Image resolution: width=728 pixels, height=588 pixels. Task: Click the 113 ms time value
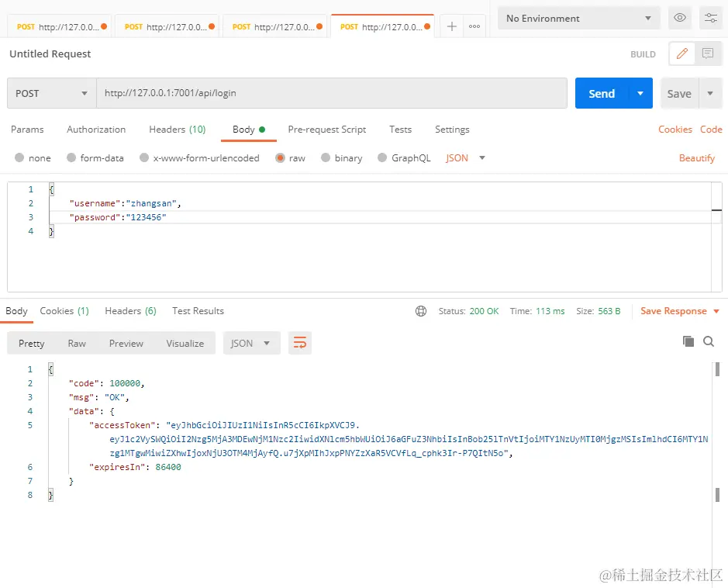click(x=550, y=311)
